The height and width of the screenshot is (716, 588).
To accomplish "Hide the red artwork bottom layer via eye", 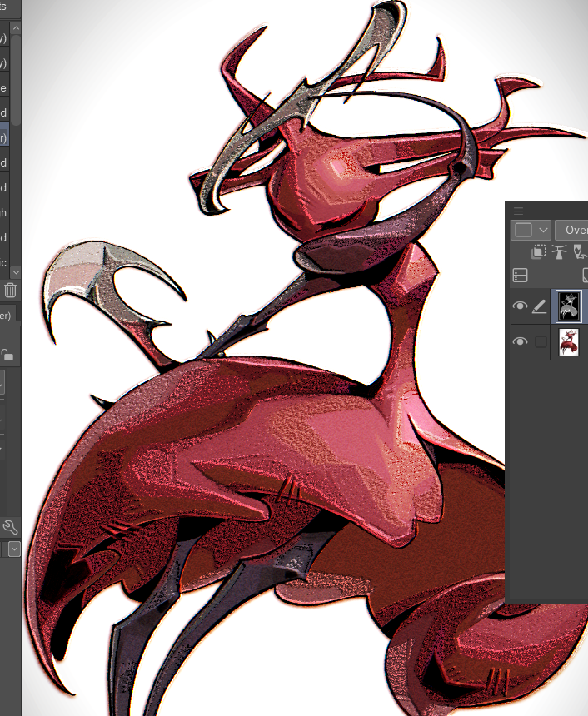I will [x=520, y=341].
